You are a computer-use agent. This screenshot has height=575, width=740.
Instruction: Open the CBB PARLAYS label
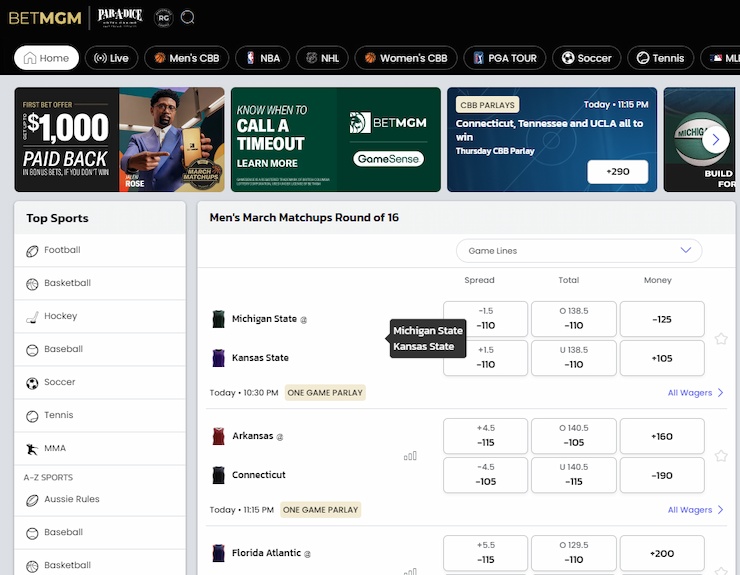pos(487,105)
